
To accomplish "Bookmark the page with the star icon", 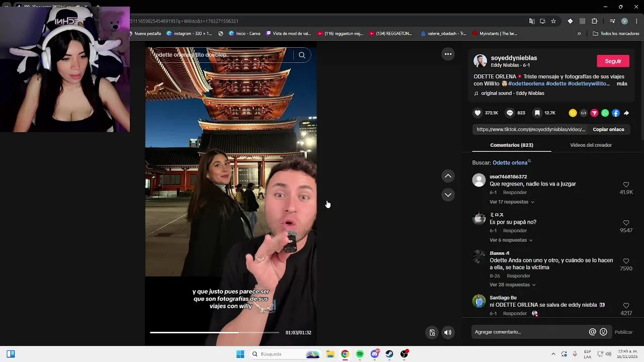I will pyautogui.click(x=553, y=21).
